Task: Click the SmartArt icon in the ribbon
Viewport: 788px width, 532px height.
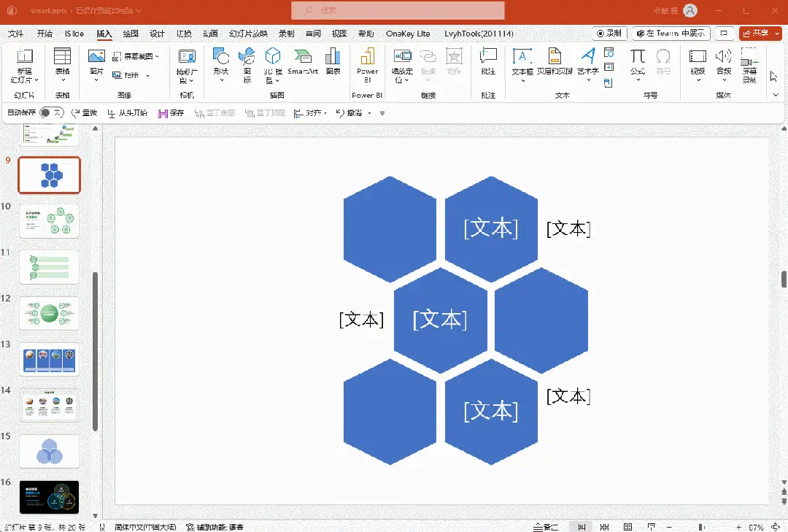Action: 303,61
